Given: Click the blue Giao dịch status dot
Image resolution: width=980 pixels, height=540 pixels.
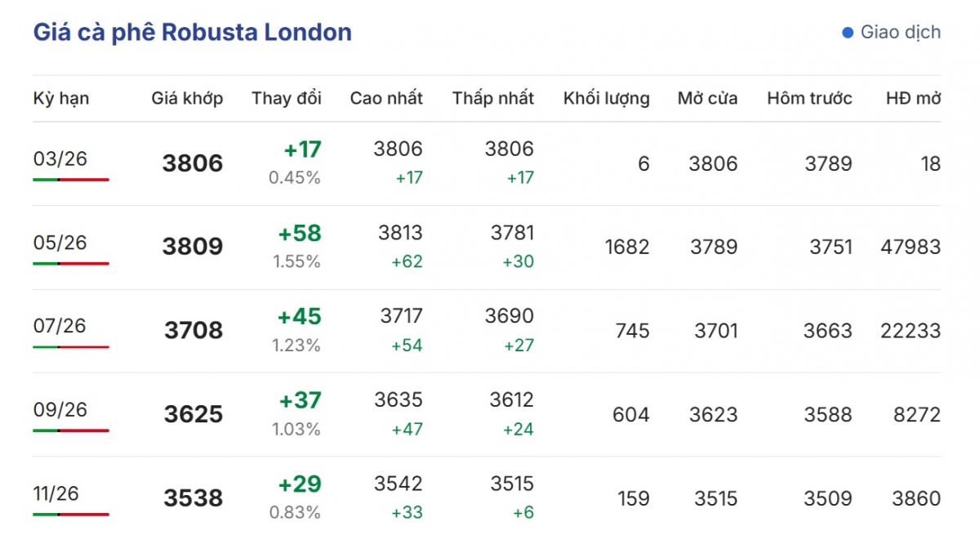Looking at the screenshot, I should point(848,33).
